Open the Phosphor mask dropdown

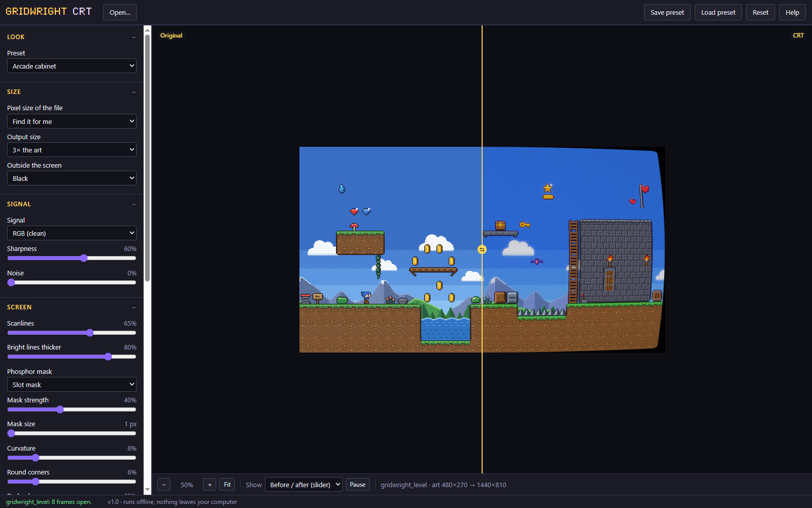pyautogui.click(x=72, y=385)
